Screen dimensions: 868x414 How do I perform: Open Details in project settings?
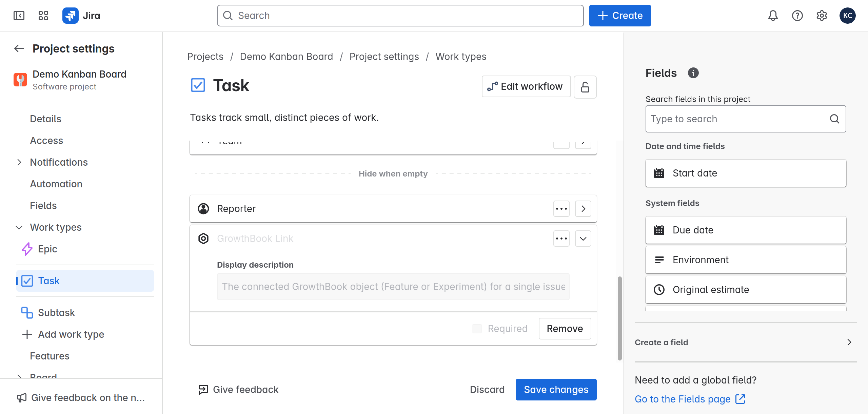46,119
